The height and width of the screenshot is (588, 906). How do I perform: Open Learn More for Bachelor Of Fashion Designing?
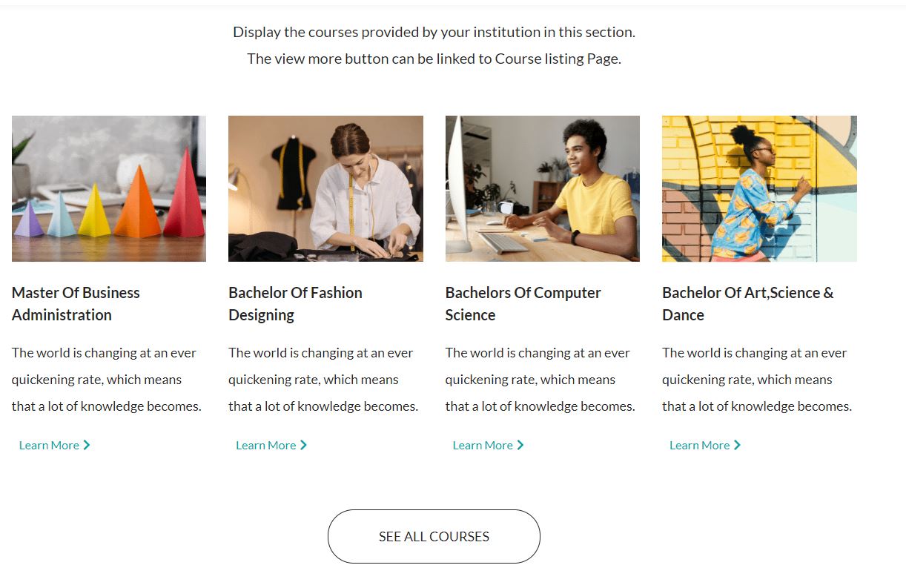(x=265, y=445)
